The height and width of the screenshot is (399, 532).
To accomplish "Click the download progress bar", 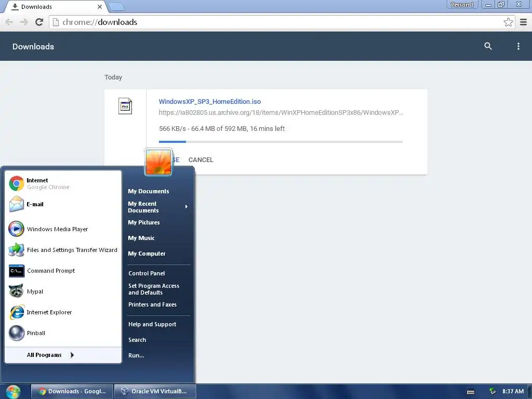I will (x=281, y=141).
